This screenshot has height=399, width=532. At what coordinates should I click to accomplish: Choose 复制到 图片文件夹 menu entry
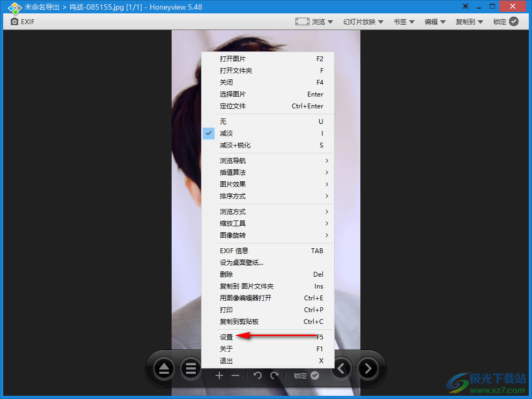[268, 286]
